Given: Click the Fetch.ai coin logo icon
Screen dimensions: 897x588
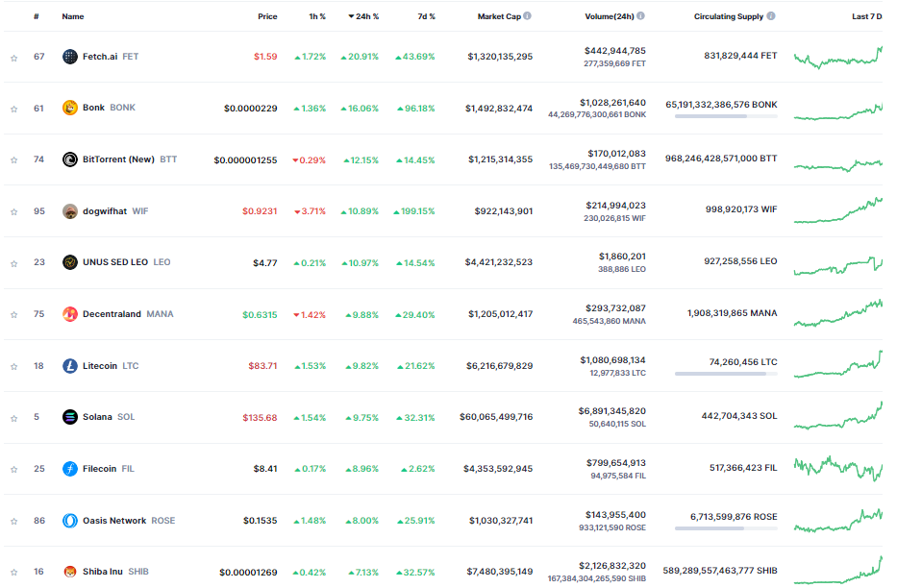Looking at the screenshot, I should pos(70,57).
